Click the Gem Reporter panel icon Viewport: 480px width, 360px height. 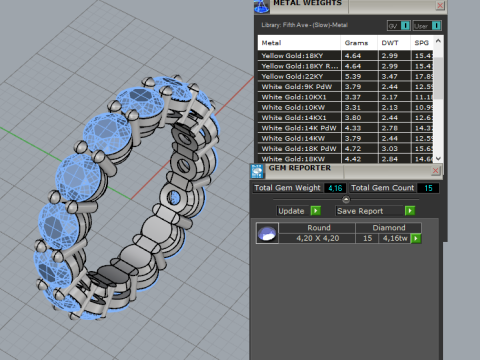point(257,171)
